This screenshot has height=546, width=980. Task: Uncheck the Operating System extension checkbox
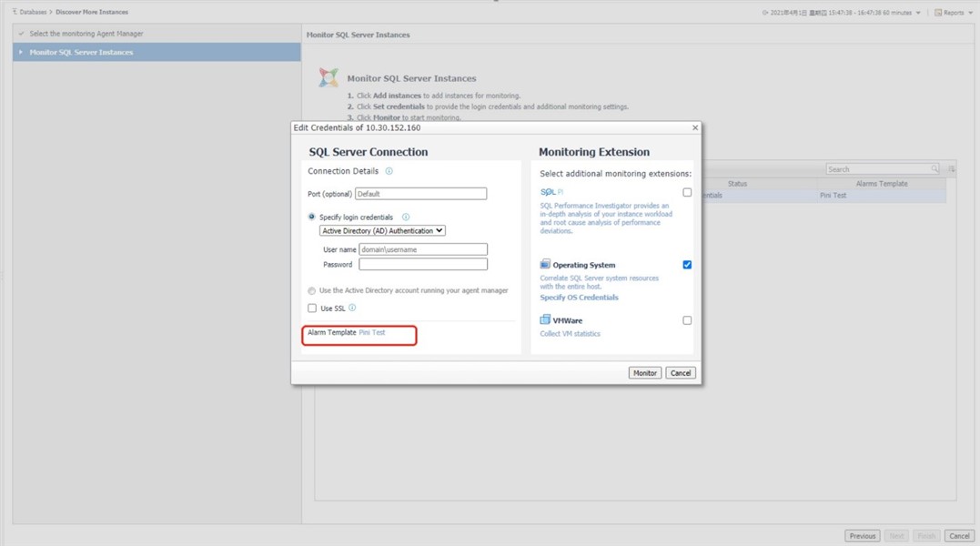[687, 265]
